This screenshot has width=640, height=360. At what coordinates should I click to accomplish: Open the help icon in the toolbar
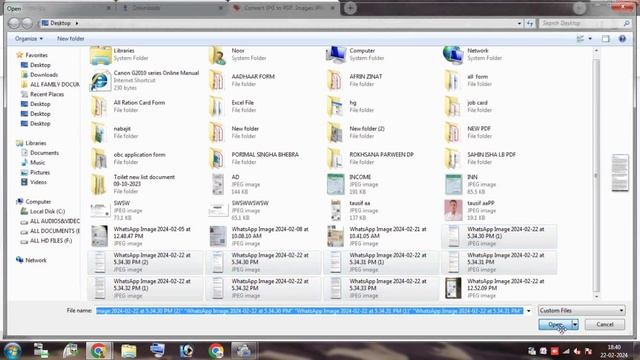[622, 39]
